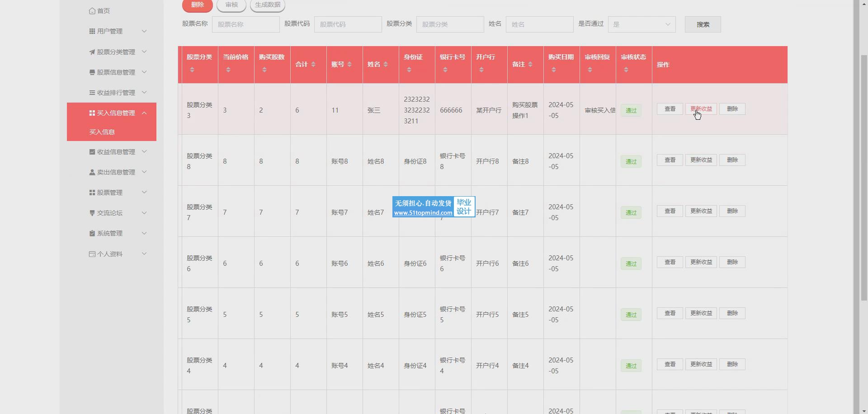The height and width of the screenshot is (414, 868).
Task: Focus the 股票名称 input field
Action: pyautogui.click(x=246, y=24)
